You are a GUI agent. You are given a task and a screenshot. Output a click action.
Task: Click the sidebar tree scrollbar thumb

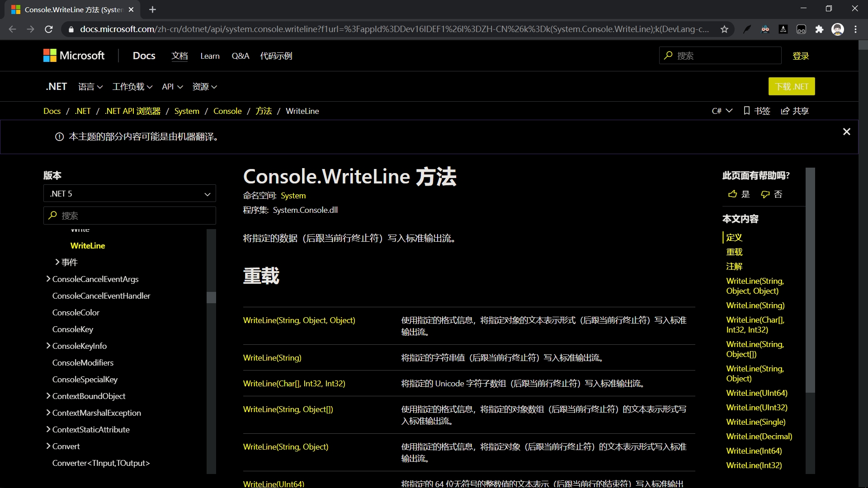[x=211, y=297]
